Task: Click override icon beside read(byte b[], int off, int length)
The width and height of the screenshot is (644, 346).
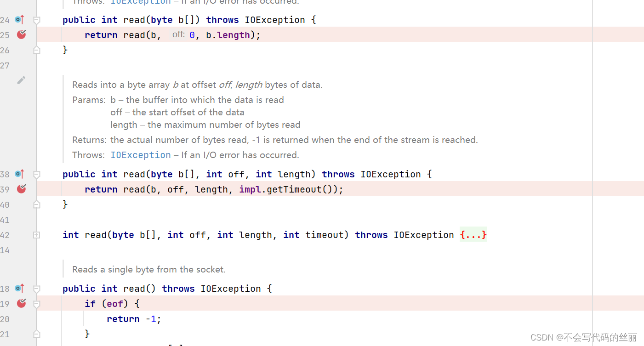Action: [x=19, y=174]
